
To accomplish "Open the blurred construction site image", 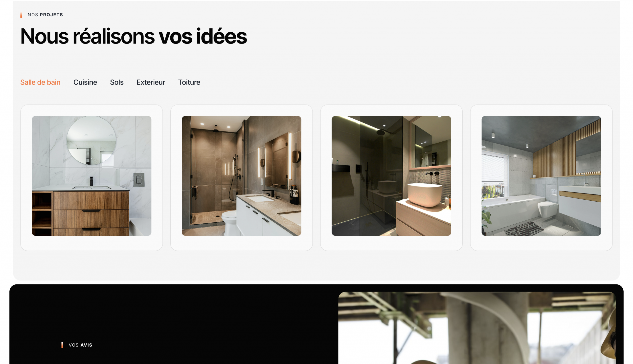I will pyautogui.click(x=477, y=328).
